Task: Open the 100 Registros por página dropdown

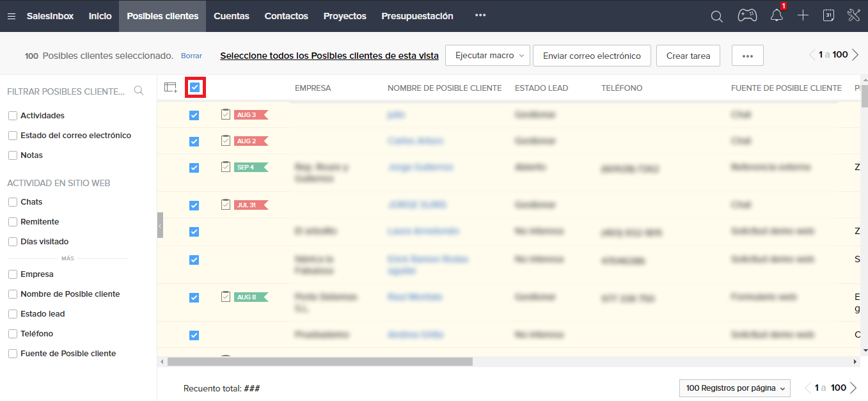Action: 734,388
